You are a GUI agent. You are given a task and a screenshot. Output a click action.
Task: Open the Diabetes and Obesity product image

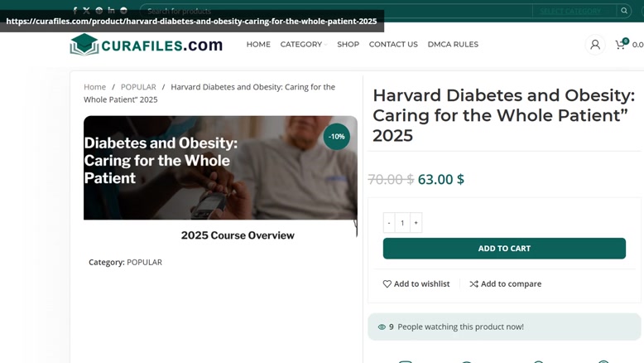pyautogui.click(x=220, y=167)
